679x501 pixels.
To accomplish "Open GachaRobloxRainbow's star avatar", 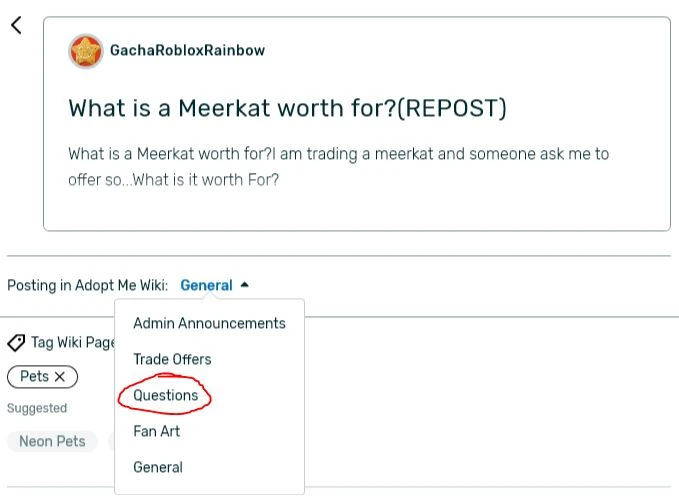I will tap(86, 50).
